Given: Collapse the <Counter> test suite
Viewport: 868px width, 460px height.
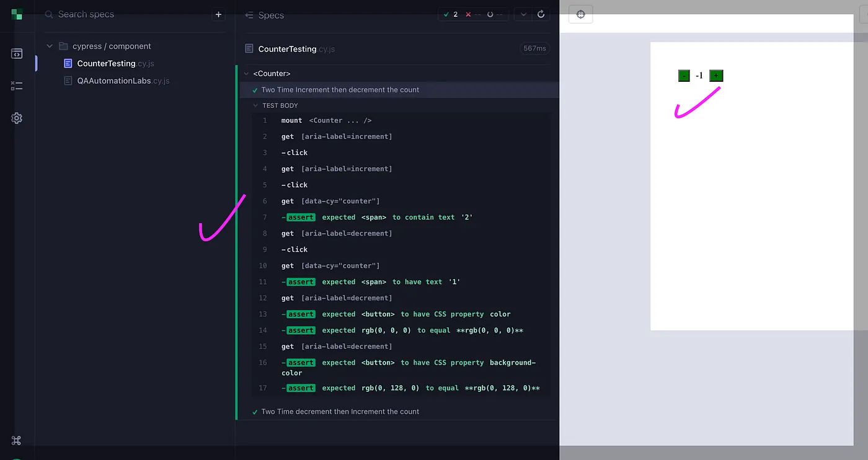Looking at the screenshot, I should tap(246, 74).
